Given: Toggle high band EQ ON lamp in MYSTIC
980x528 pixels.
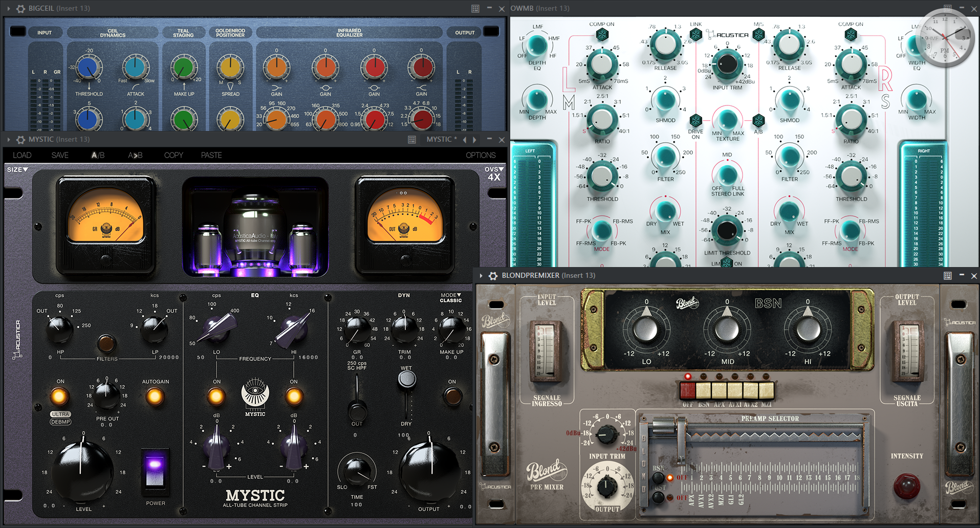Looking at the screenshot, I should (x=294, y=396).
